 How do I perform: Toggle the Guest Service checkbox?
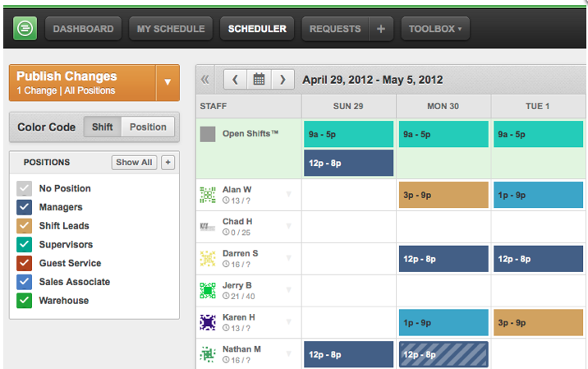pos(24,263)
